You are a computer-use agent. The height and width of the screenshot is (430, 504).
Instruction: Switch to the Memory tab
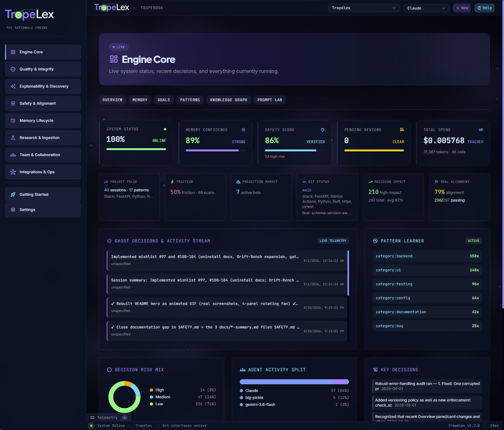click(x=140, y=100)
